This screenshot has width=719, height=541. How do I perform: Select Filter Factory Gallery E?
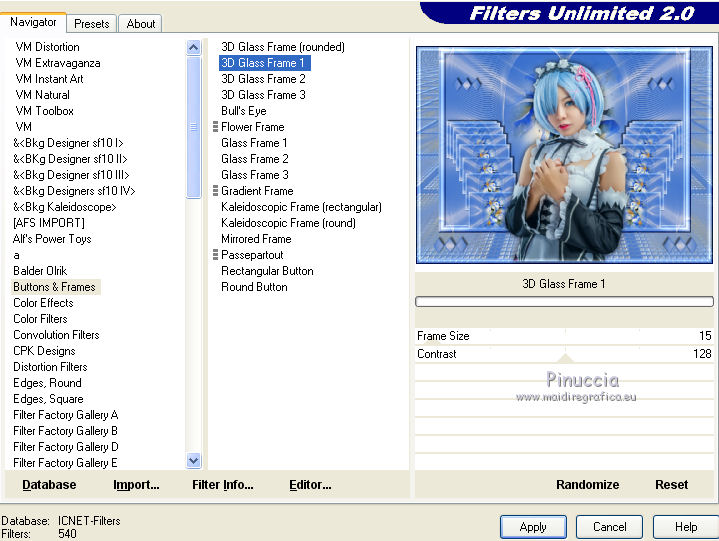[x=65, y=463]
